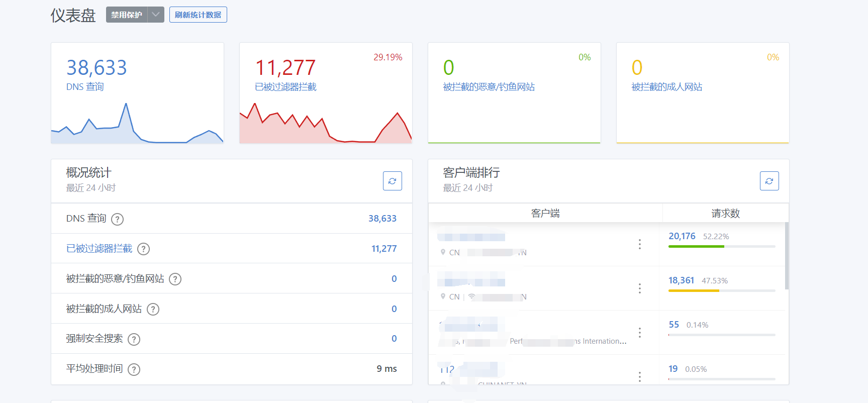Refresh the 客户端排行 panel
868x403 pixels.
point(769,181)
